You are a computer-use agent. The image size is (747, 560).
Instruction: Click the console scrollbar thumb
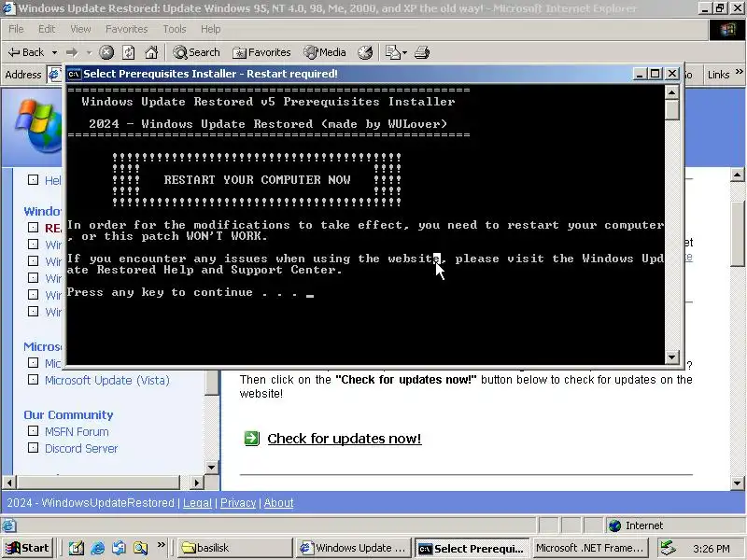671,109
